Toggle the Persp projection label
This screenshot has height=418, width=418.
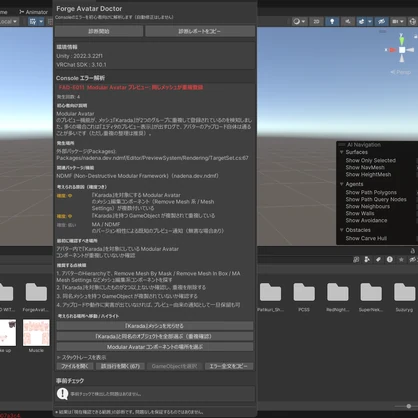[401, 72]
